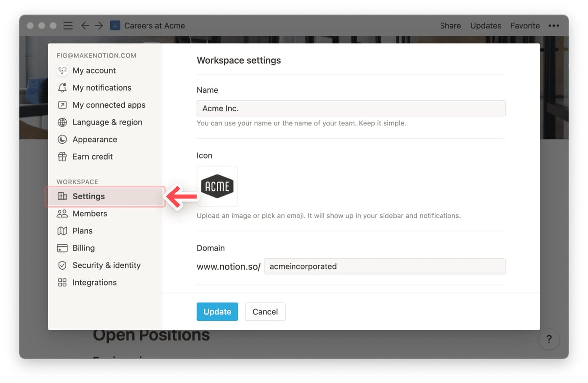
Task: Open the three-dot page options menu
Action: pos(554,26)
